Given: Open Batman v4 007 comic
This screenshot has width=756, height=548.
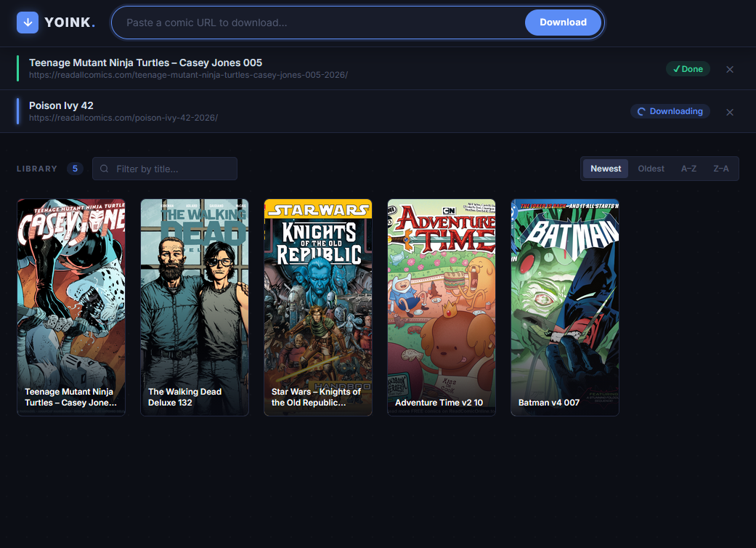Looking at the screenshot, I should (565, 307).
